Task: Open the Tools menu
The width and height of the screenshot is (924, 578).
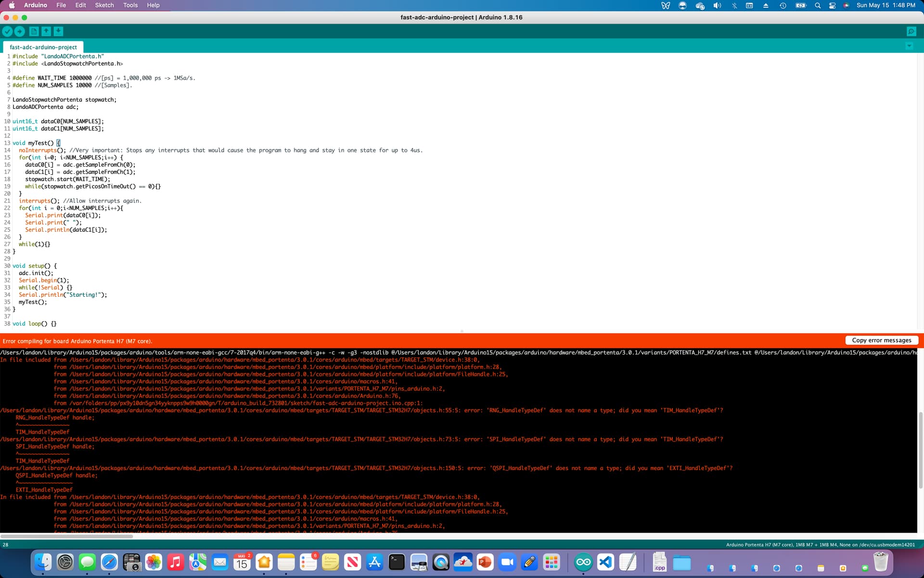Action: click(x=129, y=5)
